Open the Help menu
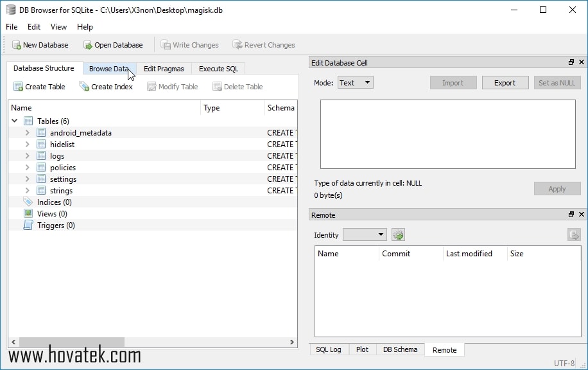 pyautogui.click(x=85, y=27)
